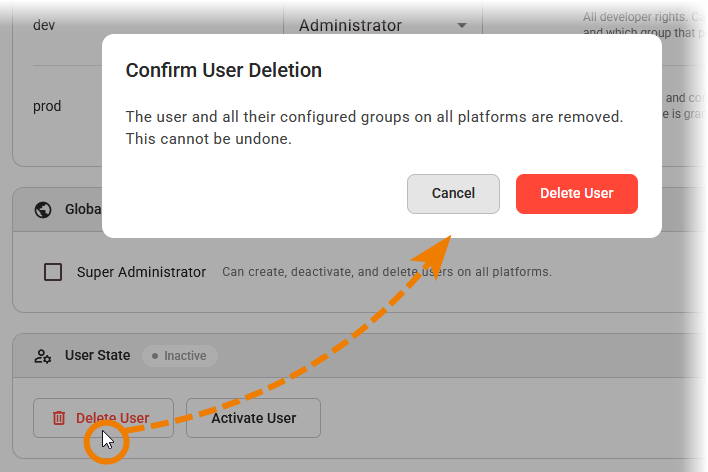This screenshot has height=472, width=708.
Task: Open the Administrator role dropdown for dev
Action: (x=383, y=25)
